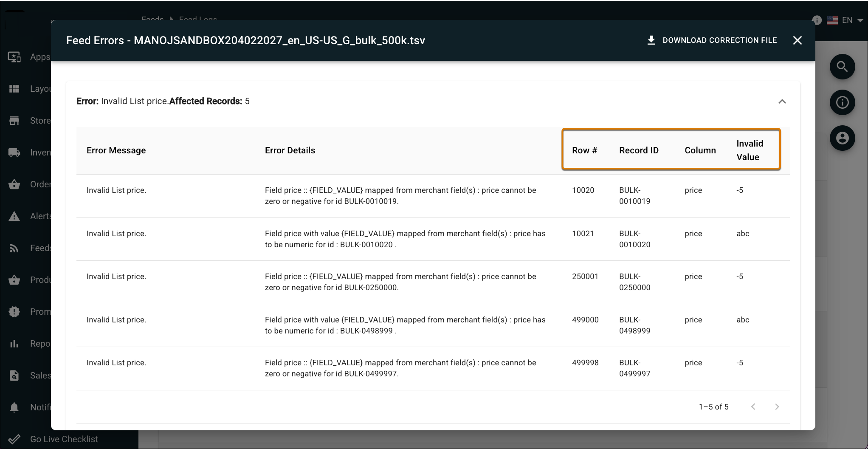Click the Affected Records count text
The image size is (868, 449).
[x=209, y=101]
